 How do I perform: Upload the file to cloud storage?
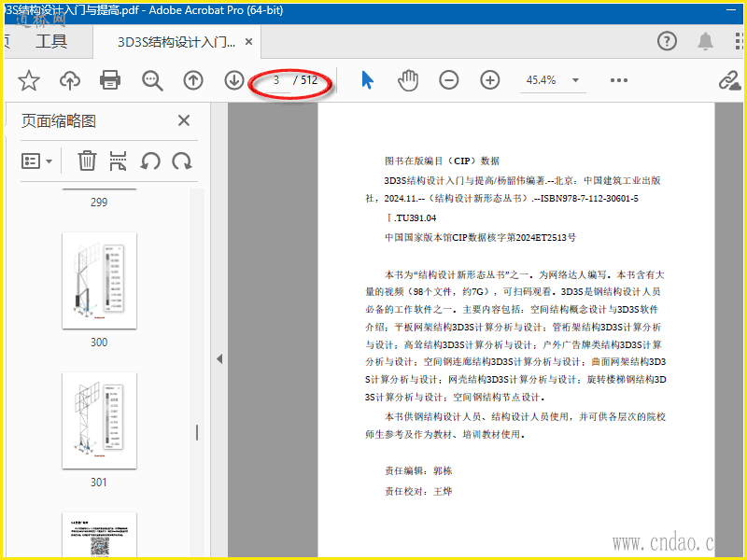point(69,80)
